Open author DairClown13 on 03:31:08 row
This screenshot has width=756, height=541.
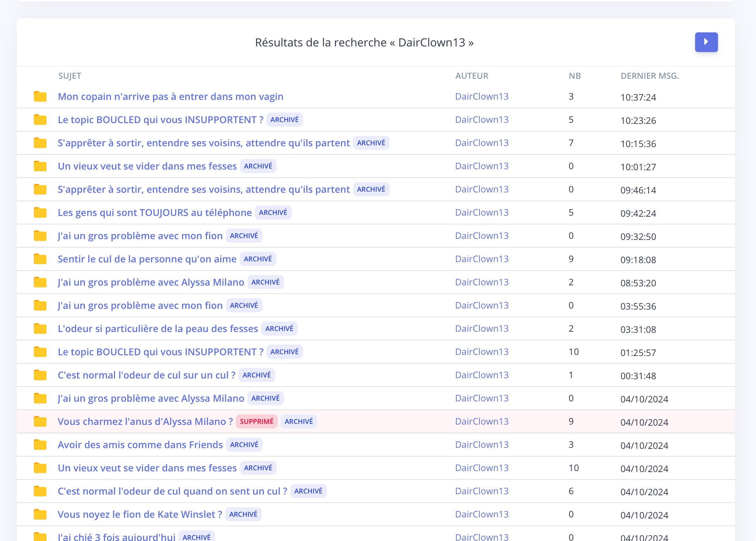tap(482, 329)
